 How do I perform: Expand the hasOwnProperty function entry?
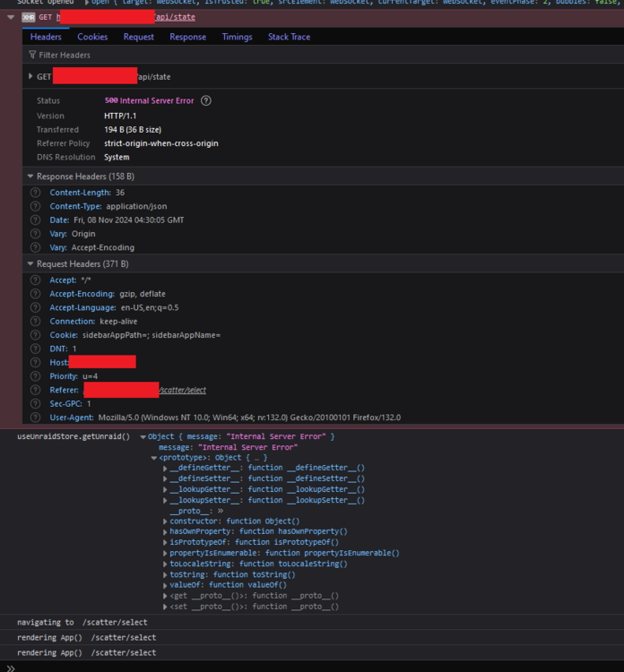point(165,532)
